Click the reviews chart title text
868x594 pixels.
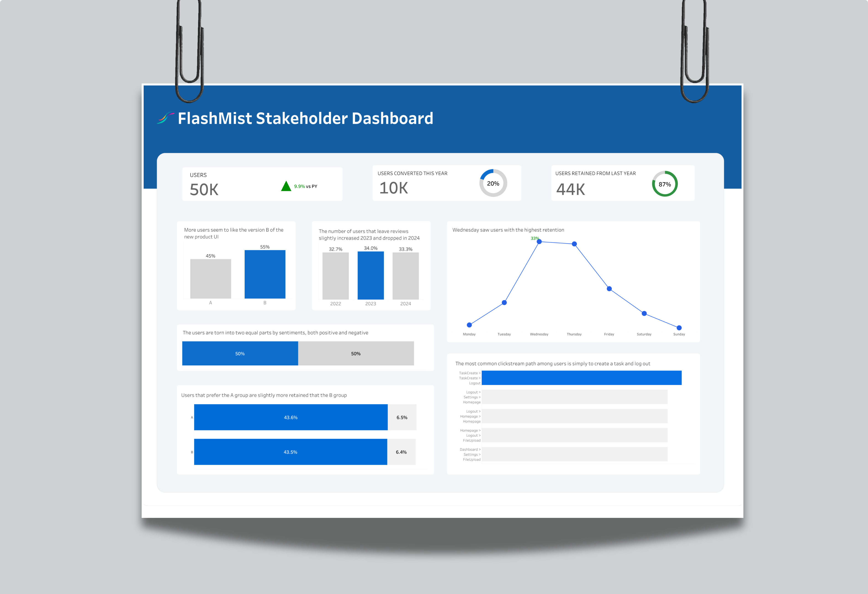pos(369,235)
